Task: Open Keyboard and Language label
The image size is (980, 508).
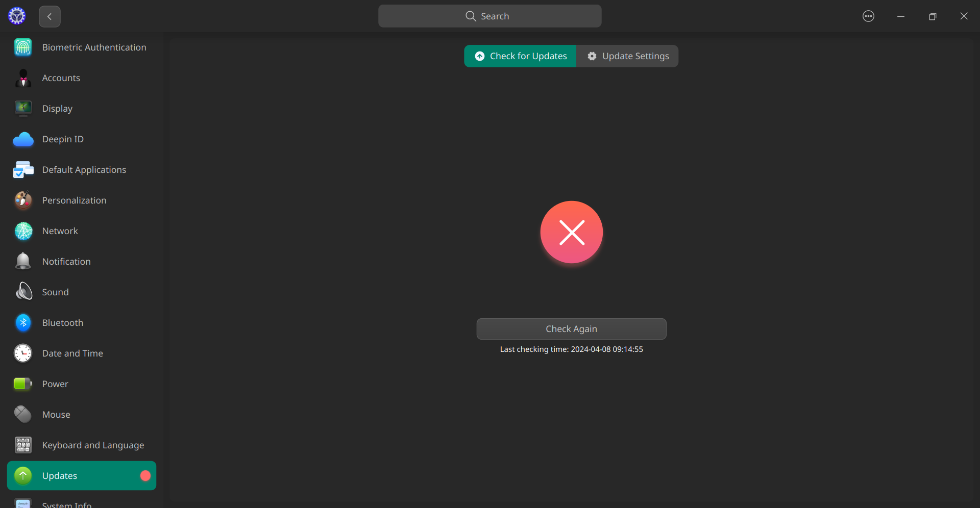Action: 93,445
